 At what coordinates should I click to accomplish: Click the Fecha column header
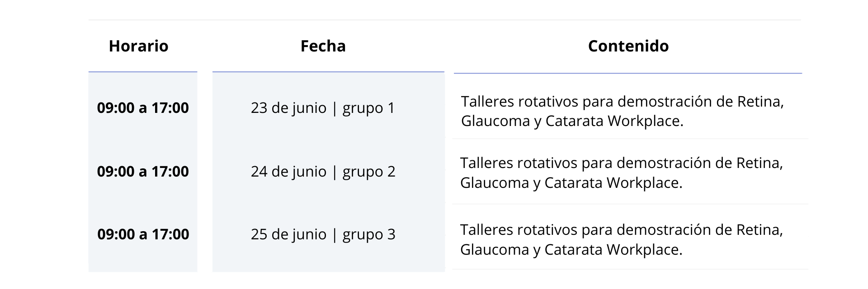pyautogui.click(x=323, y=46)
